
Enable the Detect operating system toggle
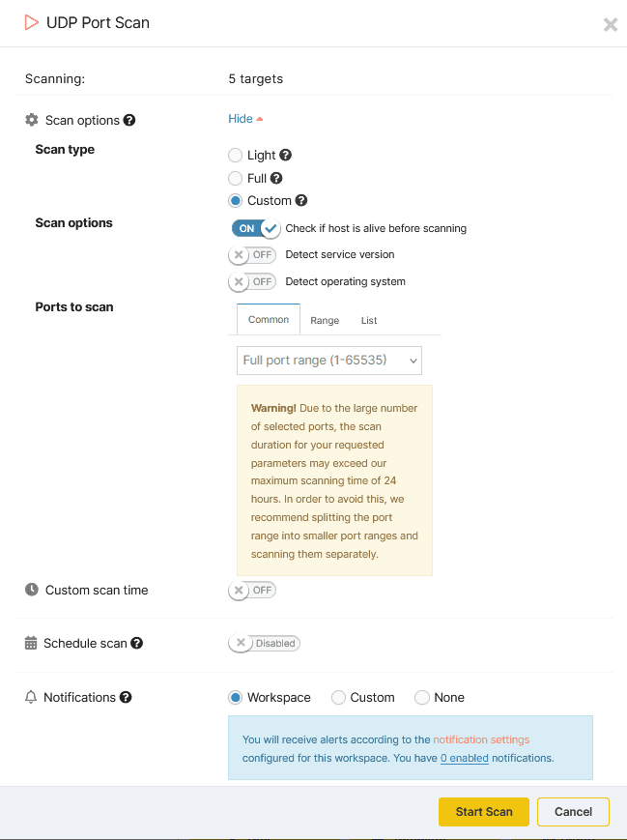tap(252, 281)
